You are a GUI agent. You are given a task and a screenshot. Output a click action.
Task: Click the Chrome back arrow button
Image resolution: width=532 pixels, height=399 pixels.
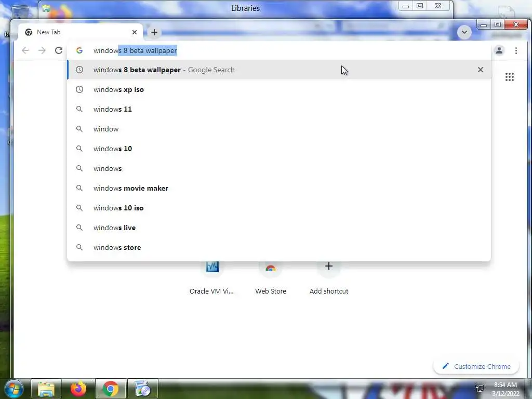click(25, 50)
